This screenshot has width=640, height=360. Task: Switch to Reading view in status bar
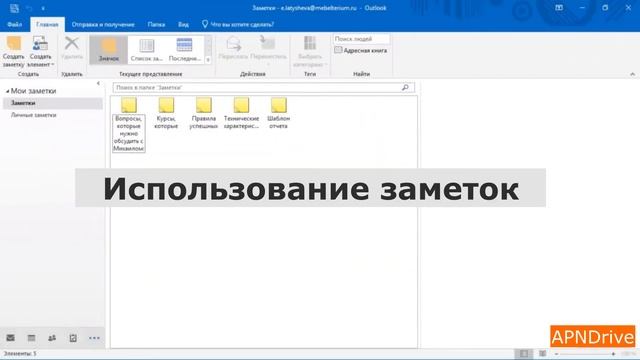(542, 353)
